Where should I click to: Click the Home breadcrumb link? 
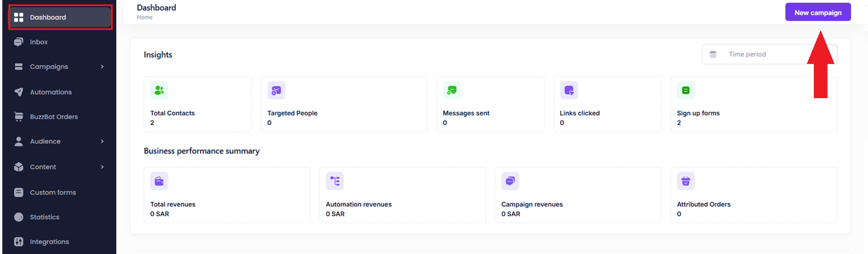[x=144, y=17]
